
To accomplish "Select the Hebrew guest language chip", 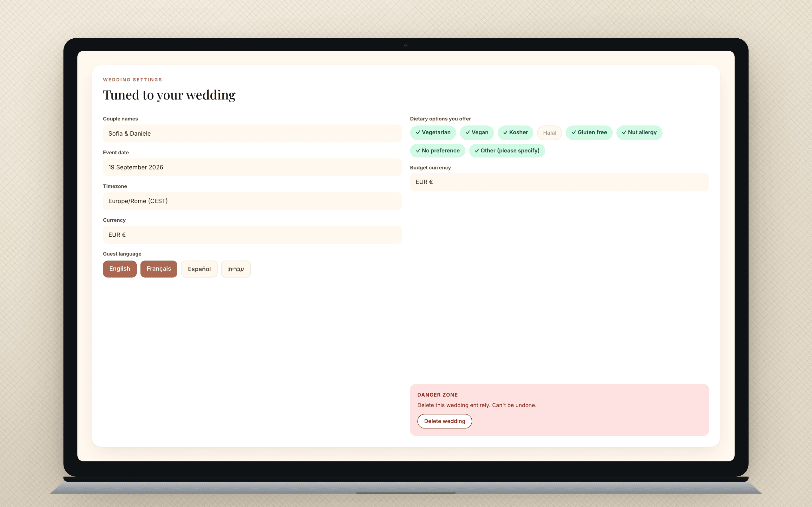I will tap(236, 269).
